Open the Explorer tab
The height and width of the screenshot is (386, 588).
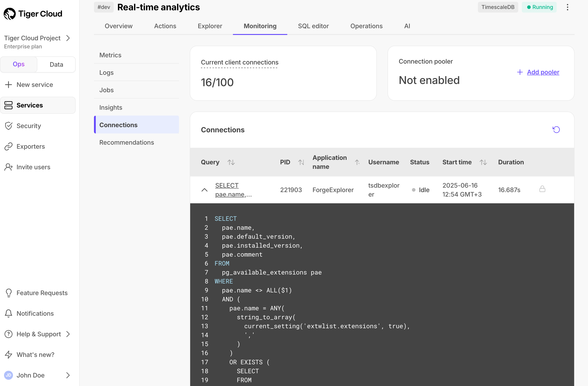coord(210,26)
